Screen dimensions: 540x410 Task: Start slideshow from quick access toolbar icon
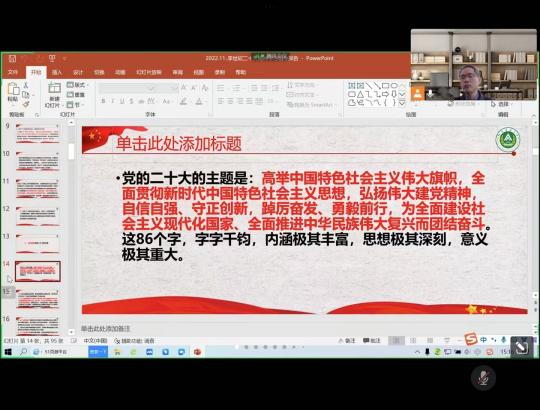point(52,59)
